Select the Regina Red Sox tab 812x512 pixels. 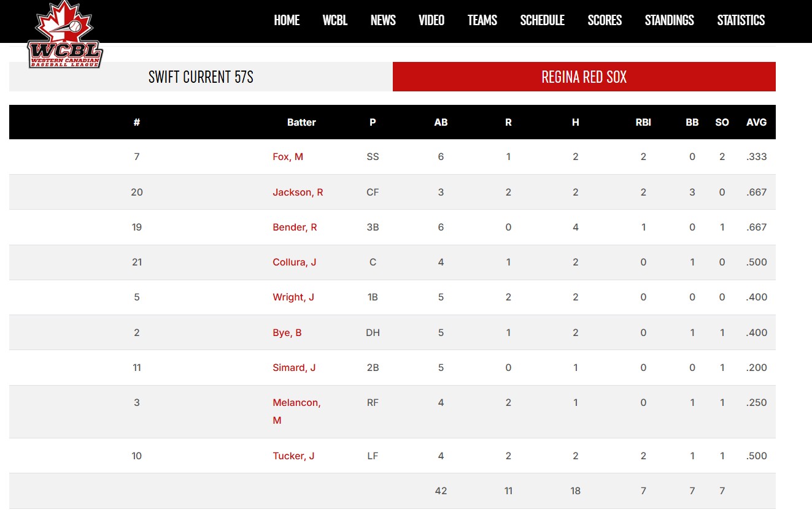pos(584,77)
